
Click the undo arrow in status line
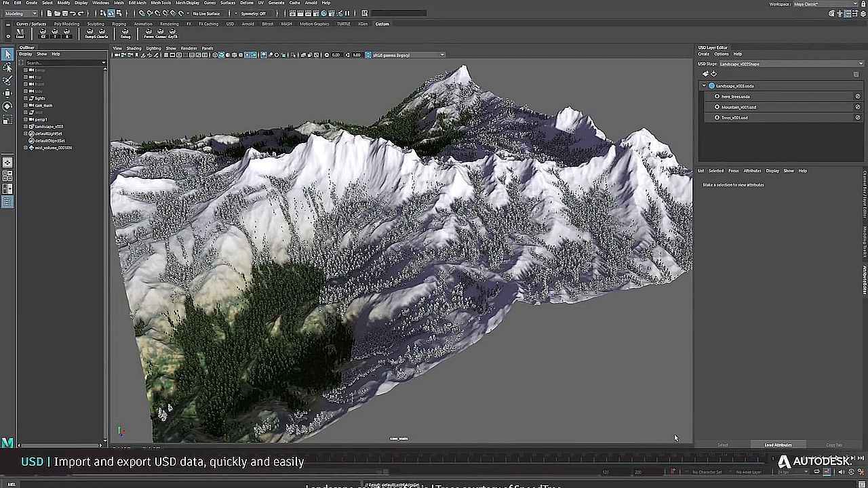coord(73,14)
